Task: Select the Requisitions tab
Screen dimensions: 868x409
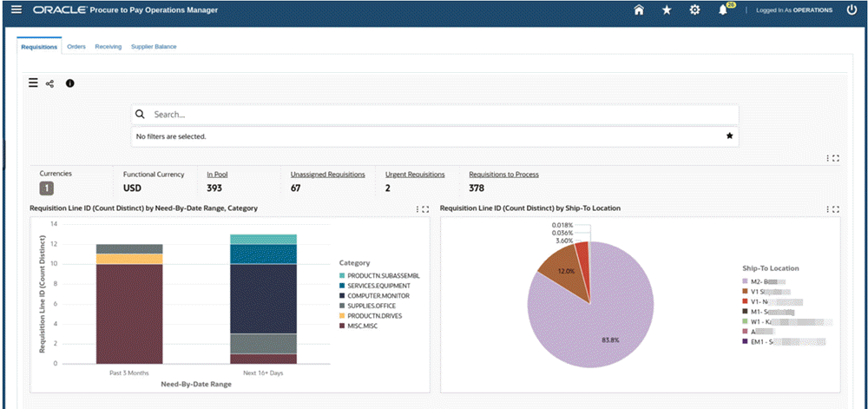Action: coord(39,47)
